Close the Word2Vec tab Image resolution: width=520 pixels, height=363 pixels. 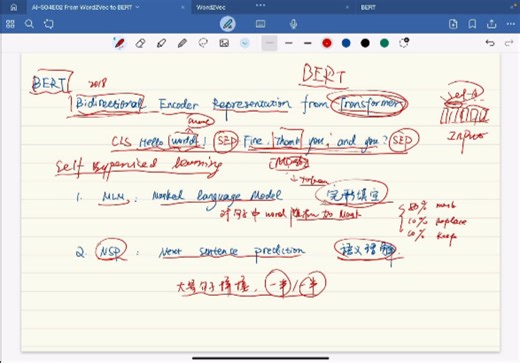pyautogui.click(x=347, y=7)
